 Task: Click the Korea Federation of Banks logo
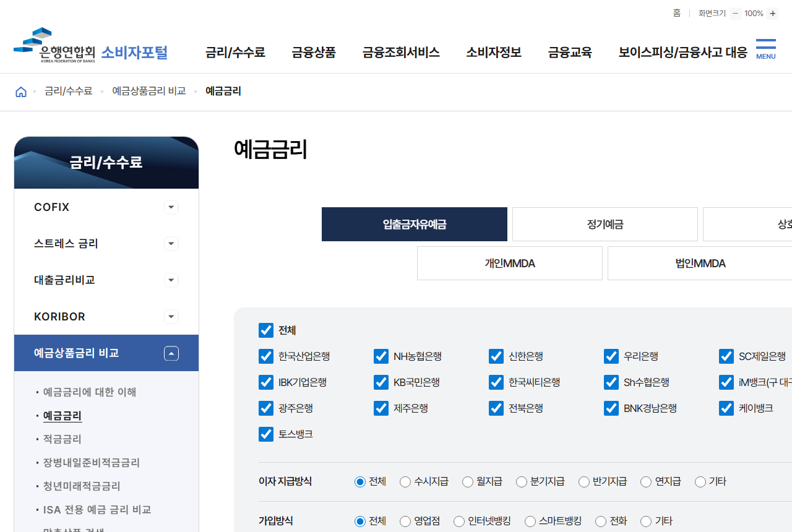(90, 46)
